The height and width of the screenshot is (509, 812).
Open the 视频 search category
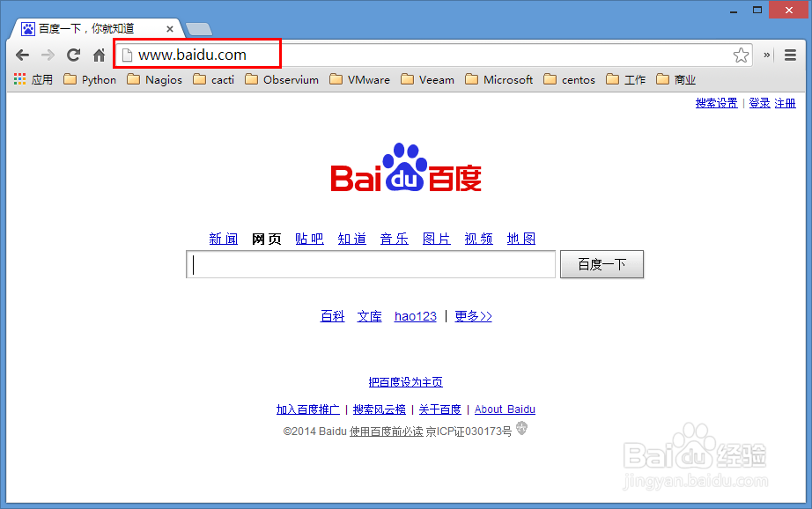478,239
